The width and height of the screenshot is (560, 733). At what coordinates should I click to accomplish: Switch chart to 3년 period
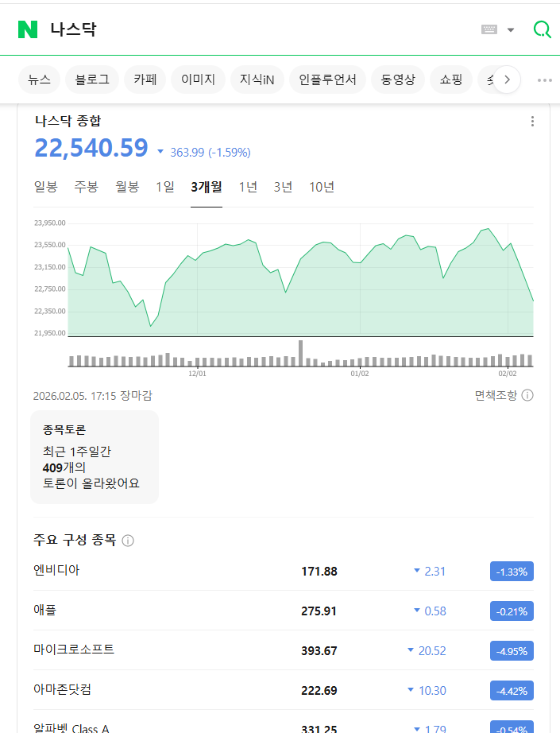[283, 187]
